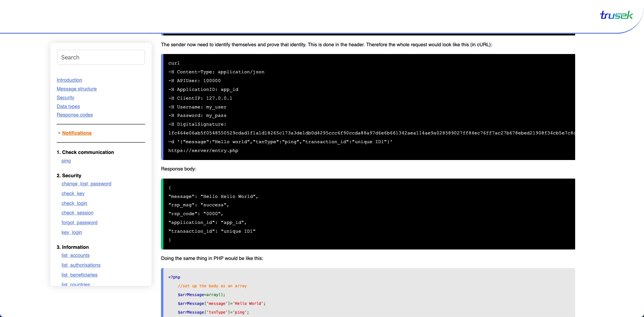Go to Message structure section
Viewport: 644px width, 317px height.
[x=77, y=89]
